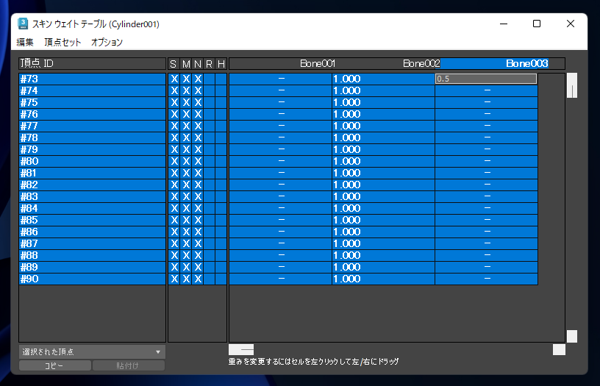Select vertex row #74
The height and width of the screenshot is (386, 600).
click(x=92, y=91)
